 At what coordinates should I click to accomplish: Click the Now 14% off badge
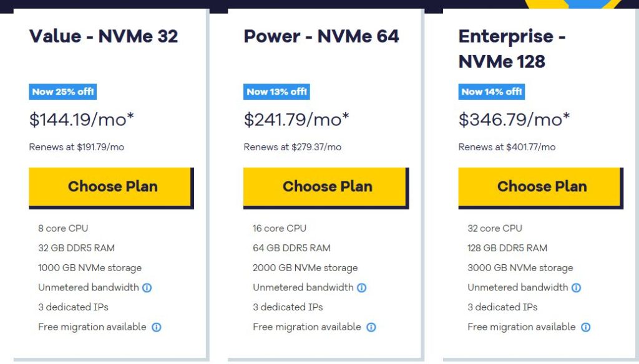coord(492,91)
